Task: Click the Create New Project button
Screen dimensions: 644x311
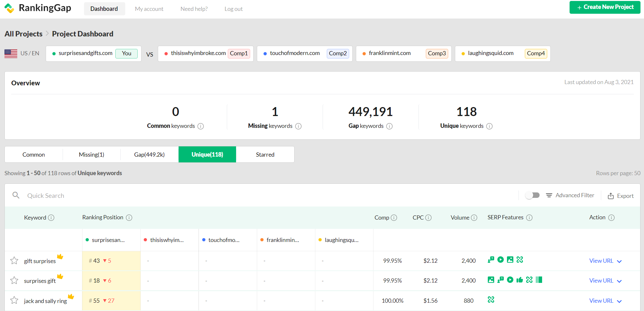Action: click(x=605, y=7)
